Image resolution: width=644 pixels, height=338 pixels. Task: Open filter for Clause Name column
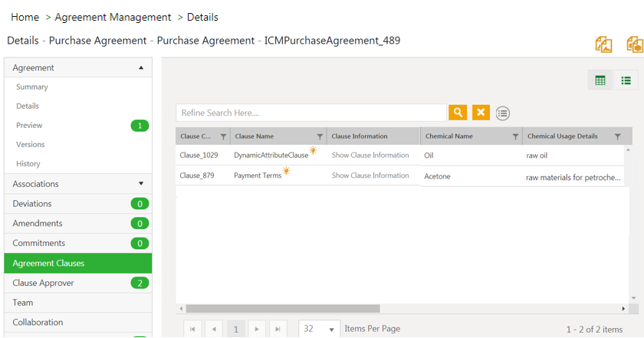tap(320, 136)
